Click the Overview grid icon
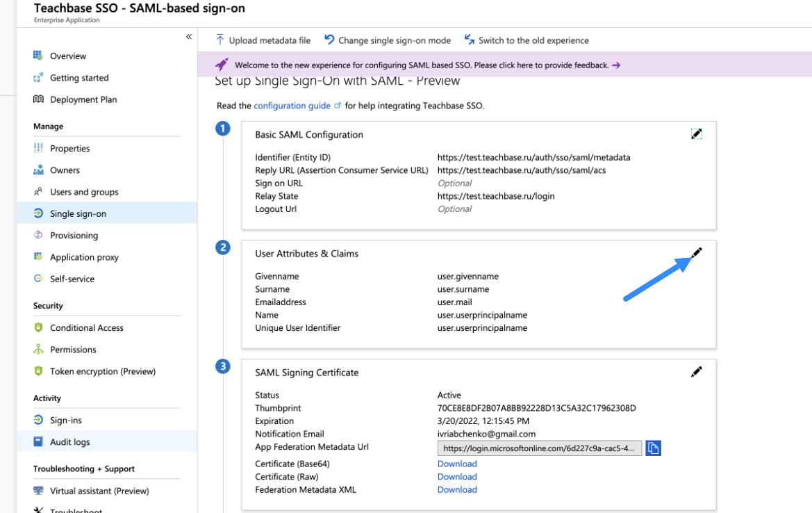This screenshot has width=812, height=513. tap(38, 56)
